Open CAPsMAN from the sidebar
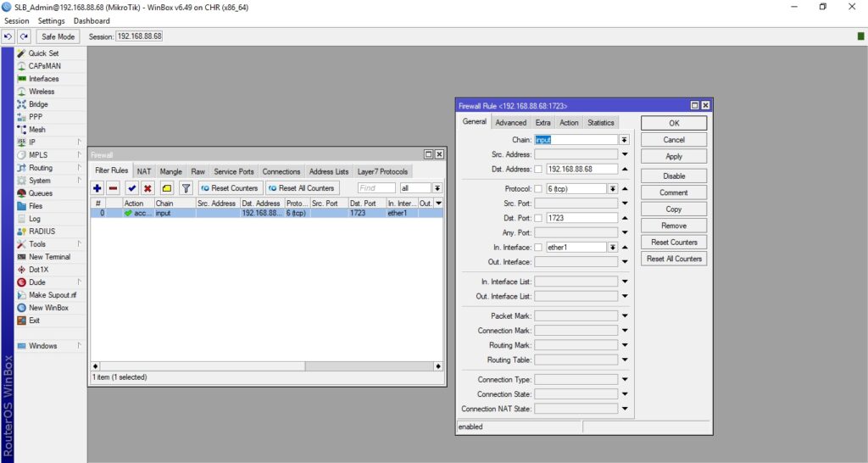This screenshot has height=463, width=868. point(44,66)
